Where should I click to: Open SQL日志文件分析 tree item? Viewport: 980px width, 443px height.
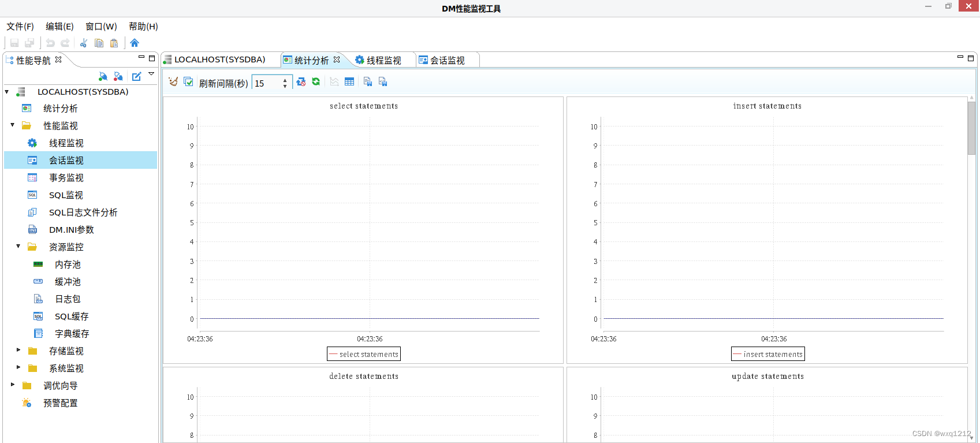[x=83, y=213]
